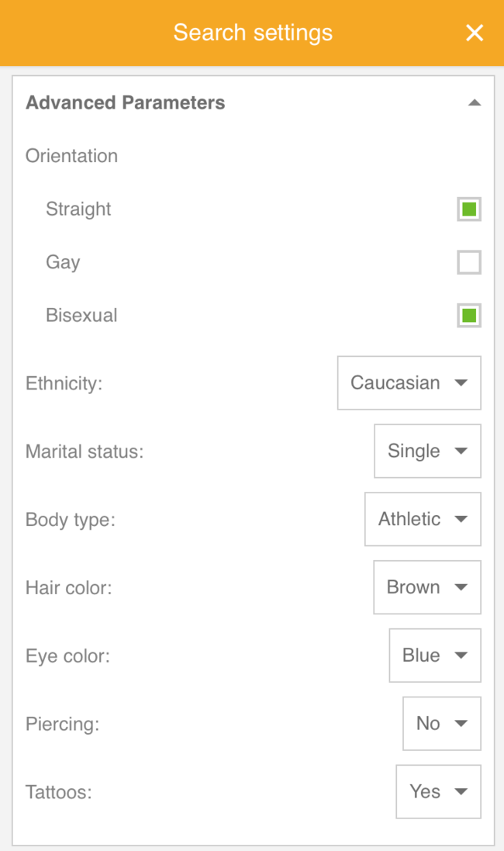Open the Marital status dropdown

click(427, 451)
